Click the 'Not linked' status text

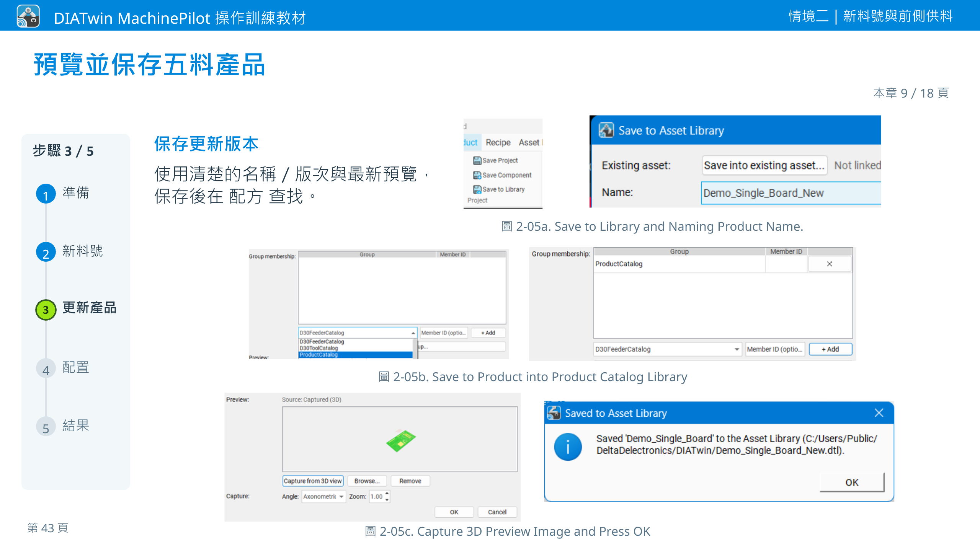(857, 165)
